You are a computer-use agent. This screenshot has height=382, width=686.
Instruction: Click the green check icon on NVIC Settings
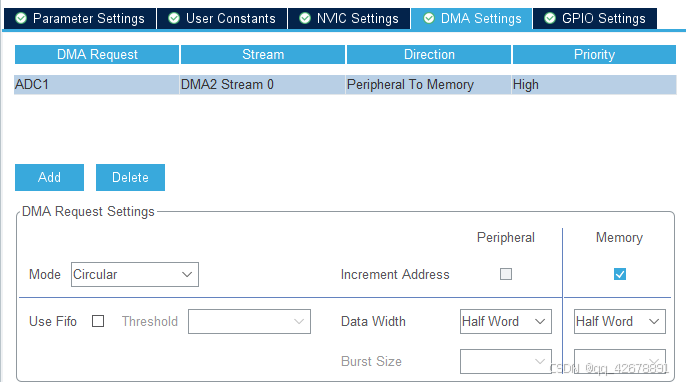point(305,18)
